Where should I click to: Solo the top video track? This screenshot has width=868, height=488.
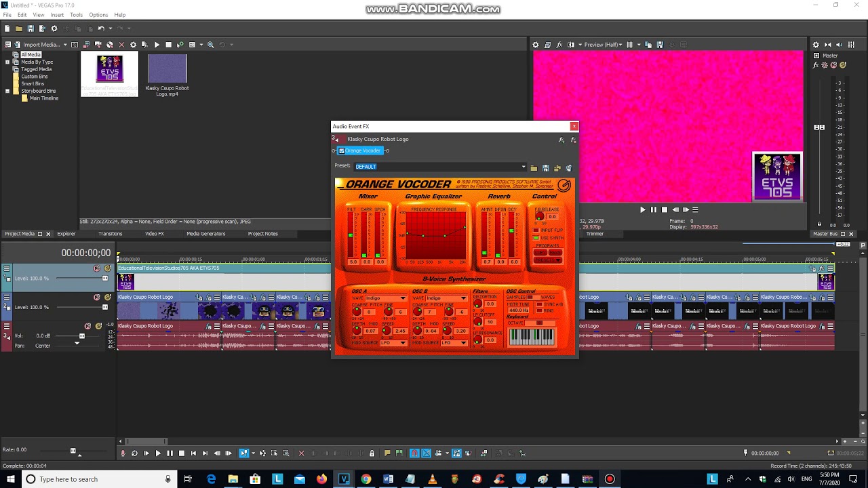(107, 268)
